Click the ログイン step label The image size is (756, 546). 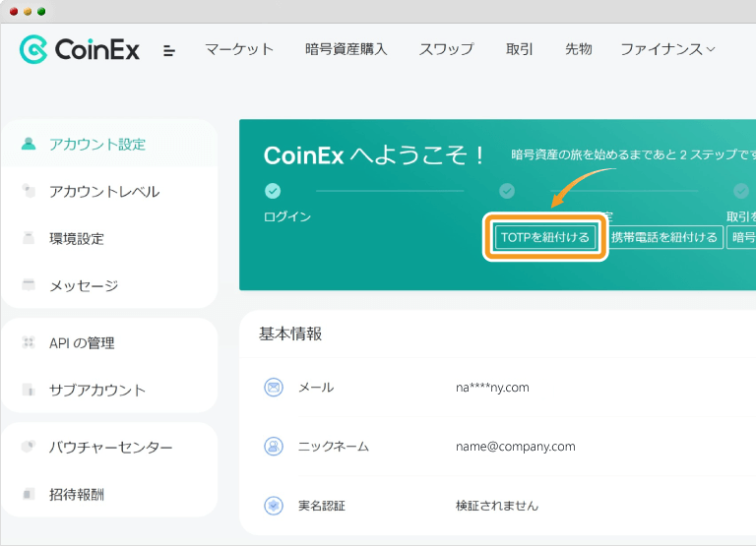[287, 216]
